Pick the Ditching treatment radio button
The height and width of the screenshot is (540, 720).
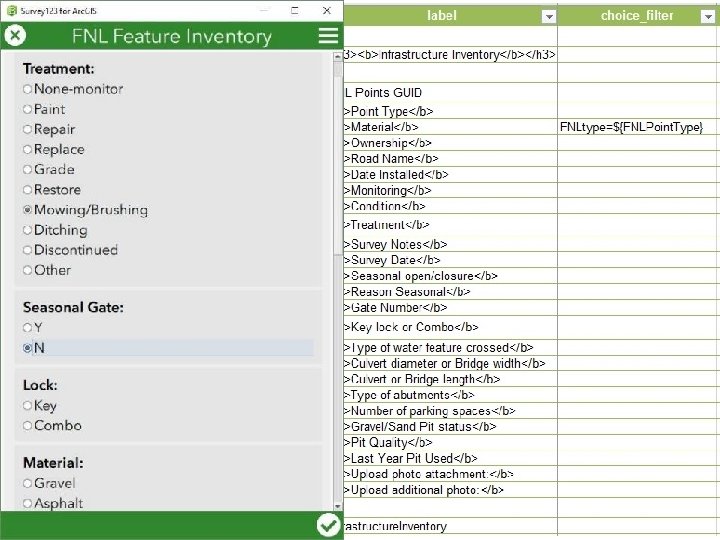click(55, 230)
